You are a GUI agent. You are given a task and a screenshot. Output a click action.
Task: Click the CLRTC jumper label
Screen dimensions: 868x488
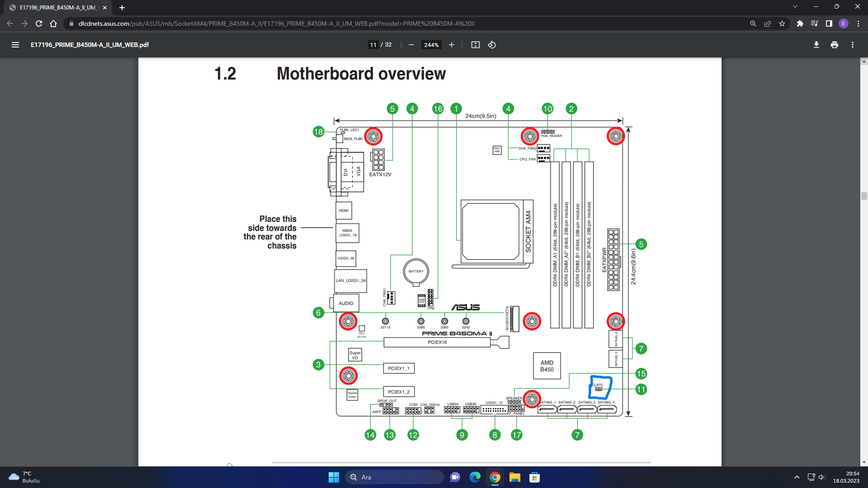coord(598,385)
